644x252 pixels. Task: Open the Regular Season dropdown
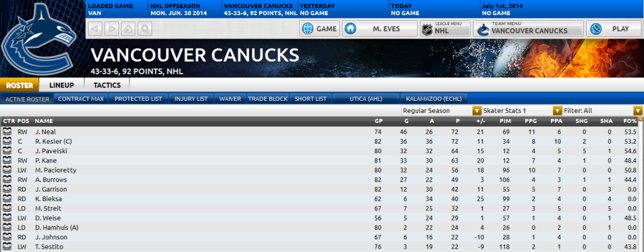pos(441,110)
